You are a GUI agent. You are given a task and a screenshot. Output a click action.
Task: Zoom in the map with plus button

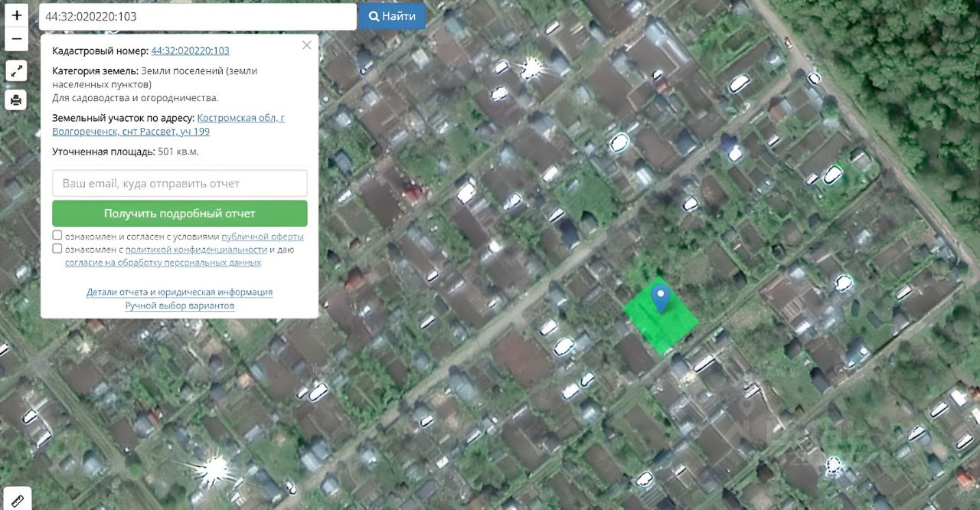coord(17,15)
